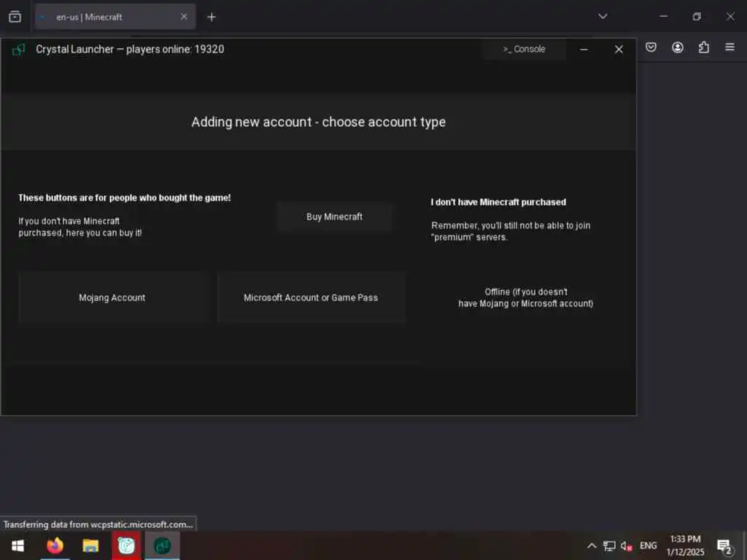Screen dimensions: 747x560
Task: Click the Crystal Launcher logo icon
Action: 18,49
